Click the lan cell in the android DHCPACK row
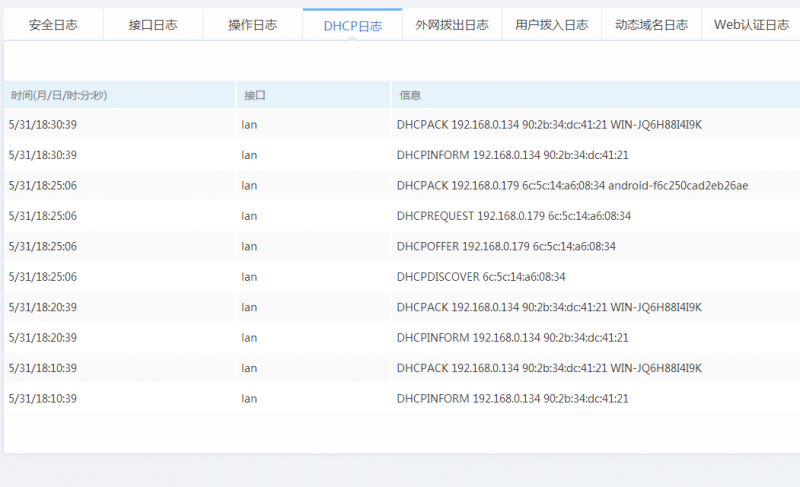 249,186
